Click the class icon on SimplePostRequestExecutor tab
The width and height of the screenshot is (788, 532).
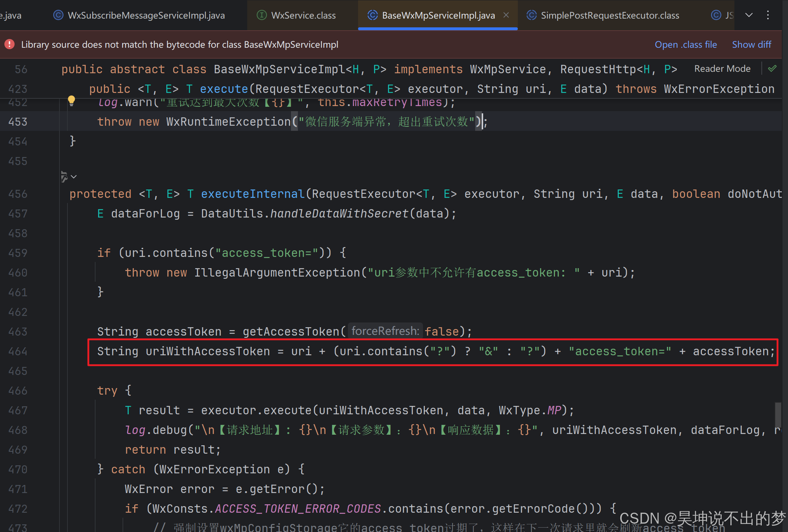coord(532,15)
